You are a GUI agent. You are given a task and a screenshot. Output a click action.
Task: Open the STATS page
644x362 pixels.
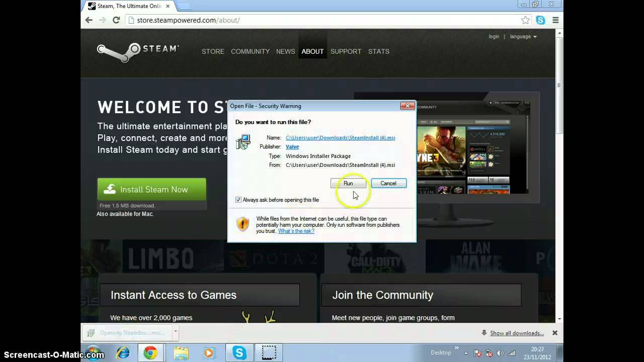point(378,51)
